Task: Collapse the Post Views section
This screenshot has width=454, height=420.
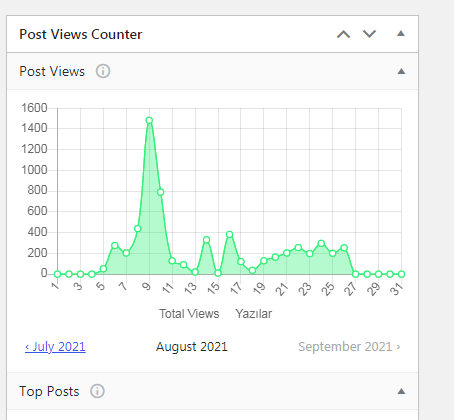Action: [x=401, y=71]
